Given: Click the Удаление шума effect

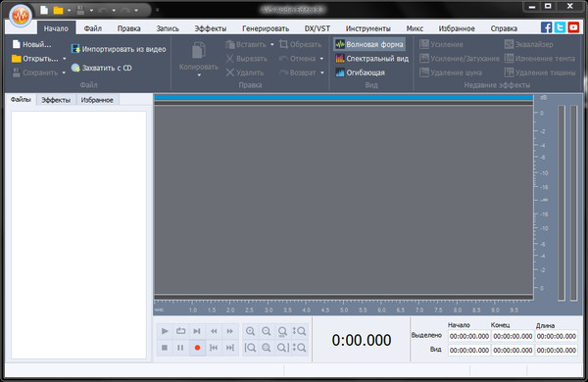Looking at the screenshot, I should click(451, 72).
